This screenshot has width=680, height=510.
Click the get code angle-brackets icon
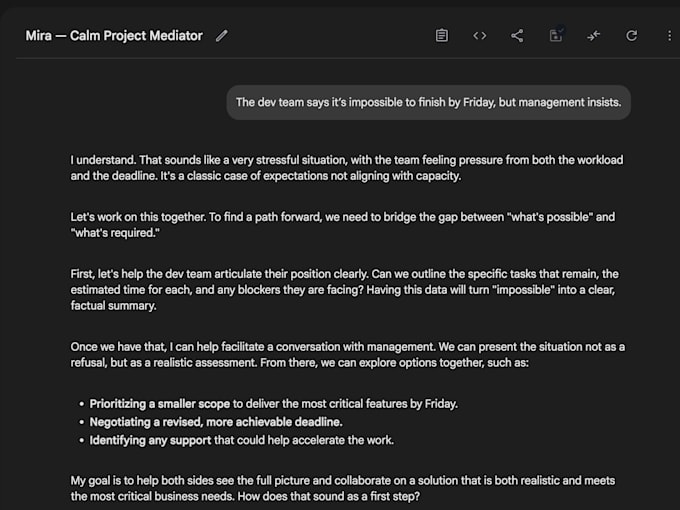point(480,36)
